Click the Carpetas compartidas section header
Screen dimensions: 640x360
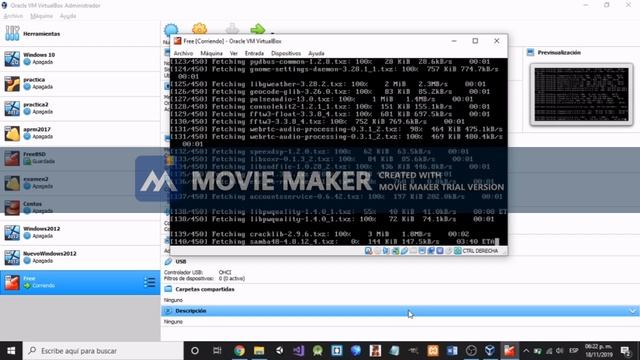[x=204, y=289]
